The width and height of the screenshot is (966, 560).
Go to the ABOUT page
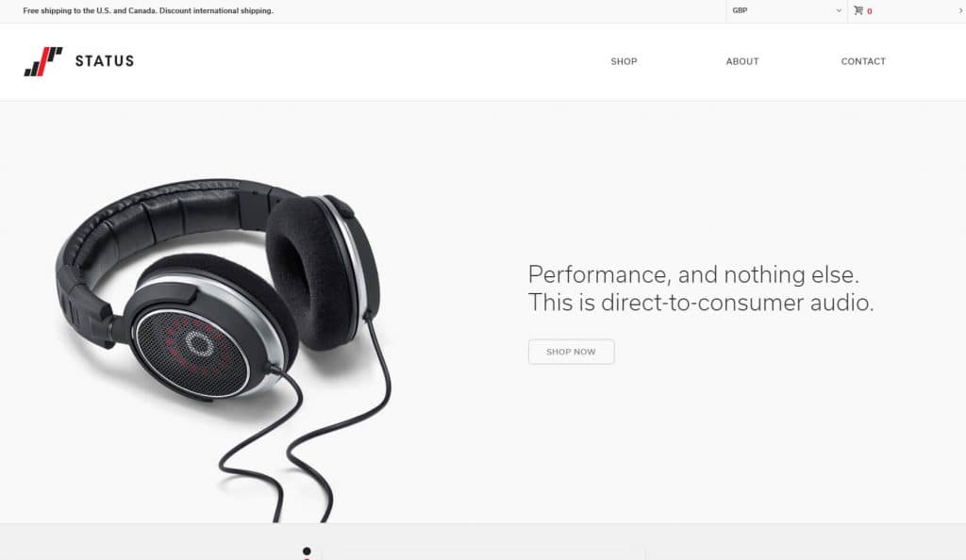tap(742, 61)
